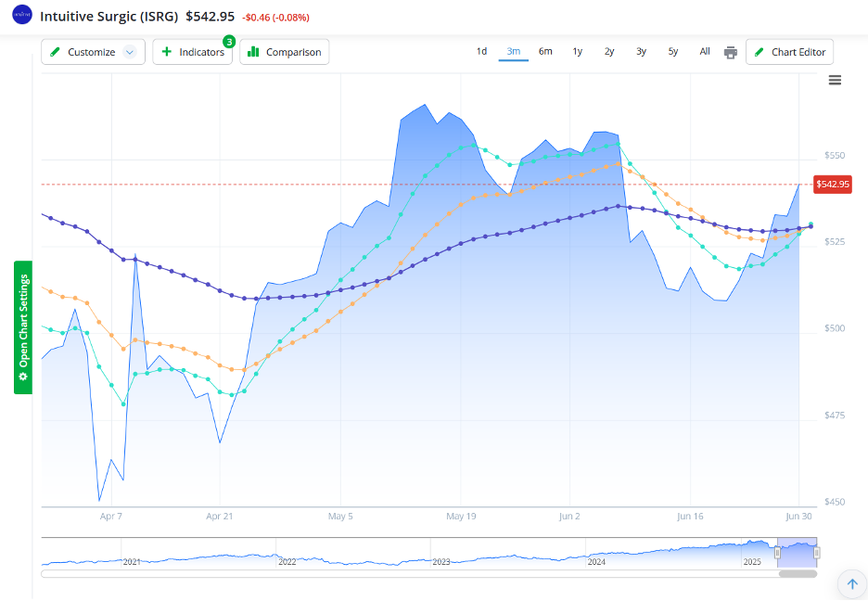Click the 2025 label in navigator
This screenshot has height=601, width=868.
(x=752, y=562)
